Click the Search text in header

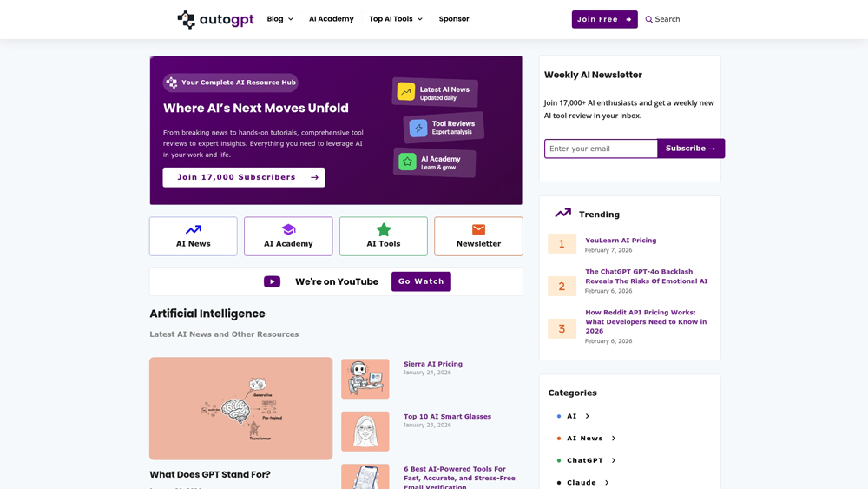pyautogui.click(x=667, y=19)
